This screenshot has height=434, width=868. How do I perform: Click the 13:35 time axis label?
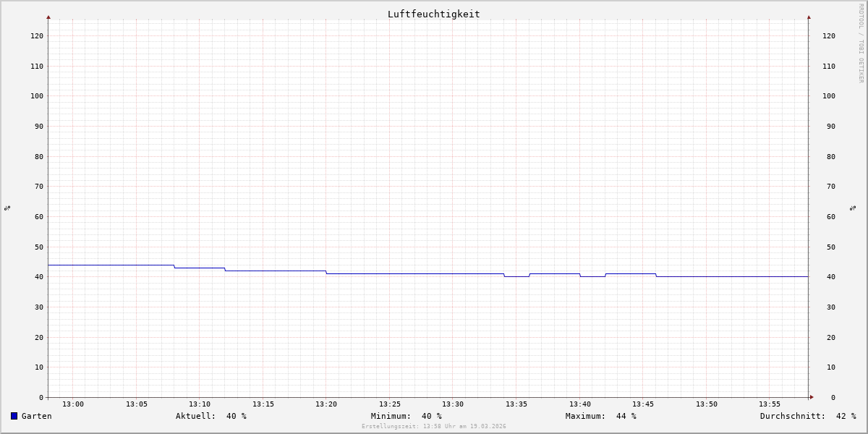pyautogui.click(x=516, y=404)
